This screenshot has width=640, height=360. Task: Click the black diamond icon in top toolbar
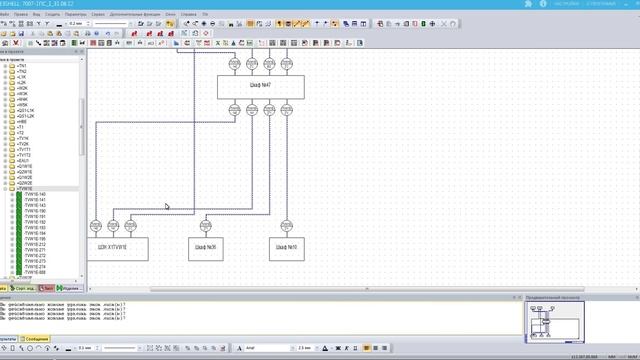pyautogui.click(x=204, y=24)
